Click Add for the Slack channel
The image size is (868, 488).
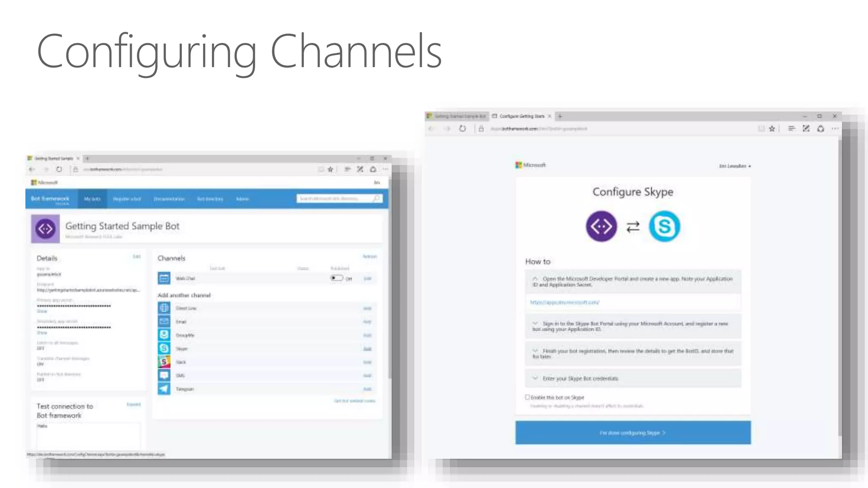367,362
